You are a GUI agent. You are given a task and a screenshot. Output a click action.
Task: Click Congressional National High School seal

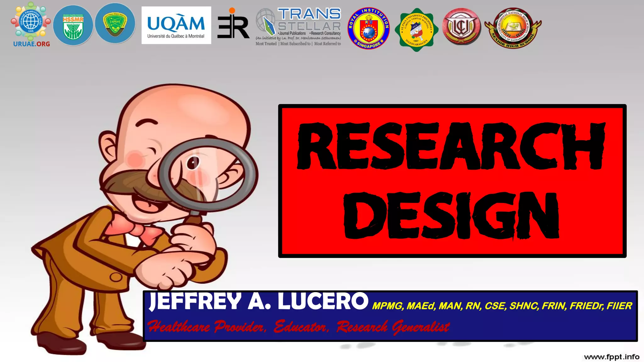click(x=513, y=28)
